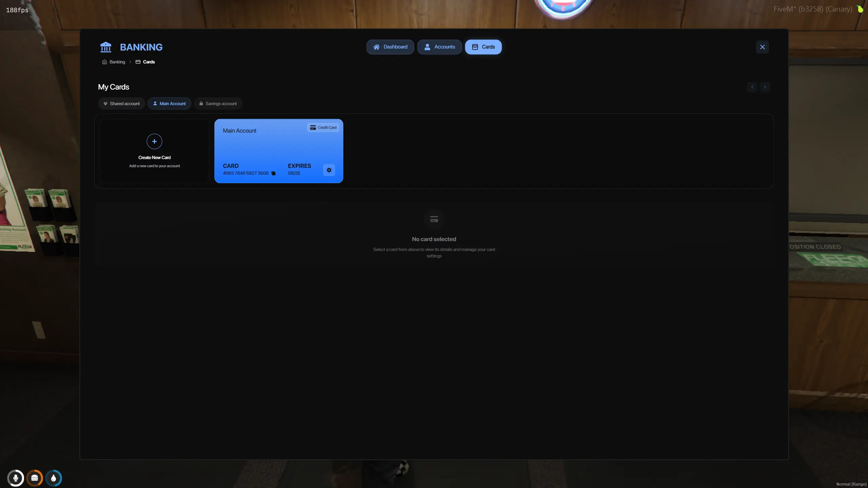Click Cards in the breadcrumb trail
This screenshot has height=488, width=868.
pyautogui.click(x=149, y=62)
